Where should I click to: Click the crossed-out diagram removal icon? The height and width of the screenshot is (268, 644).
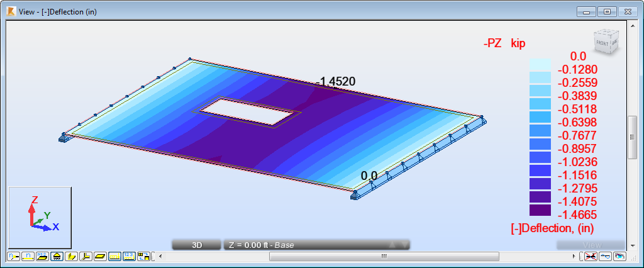click(x=591, y=257)
